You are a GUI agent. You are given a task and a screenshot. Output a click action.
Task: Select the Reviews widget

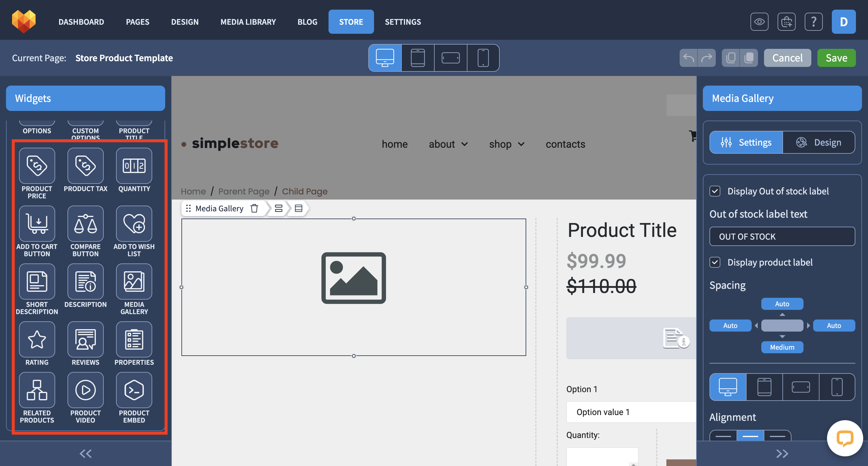click(x=85, y=339)
